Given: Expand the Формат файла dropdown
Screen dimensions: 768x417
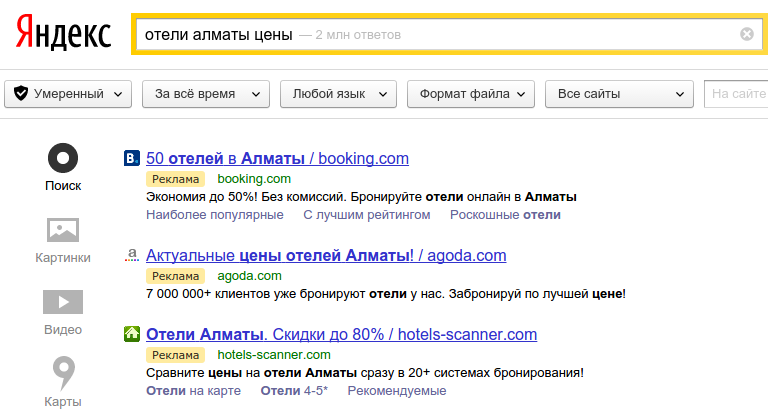Looking at the screenshot, I should (x=471, y=94).
